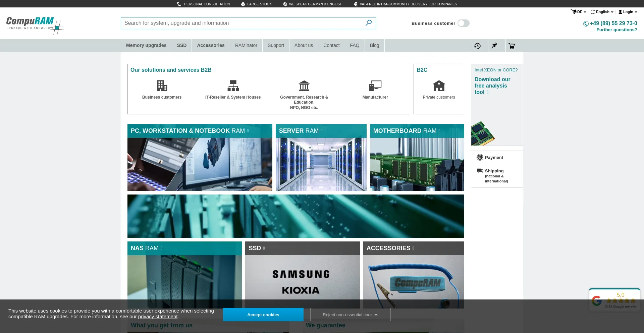The height and width of the screenshot is (333, 644).
Task: Go to the RAMinator page
Action: point(246,46)
